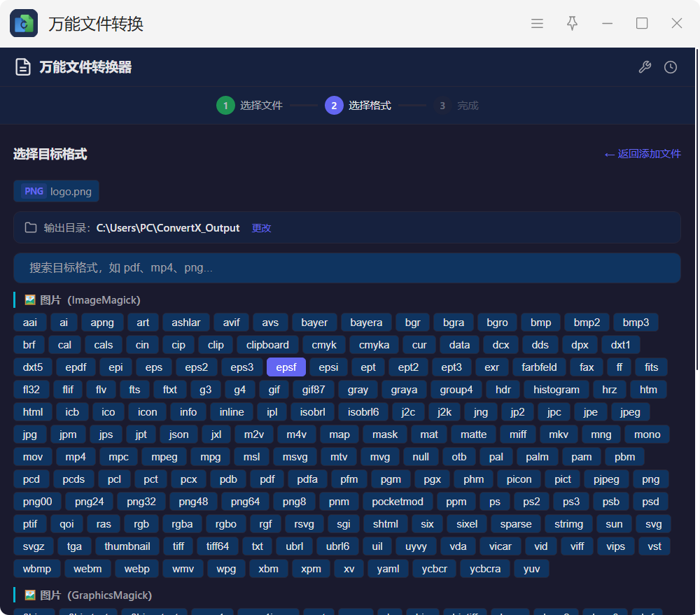
Task: Click the output folder icon
Action: click(31, 227)
